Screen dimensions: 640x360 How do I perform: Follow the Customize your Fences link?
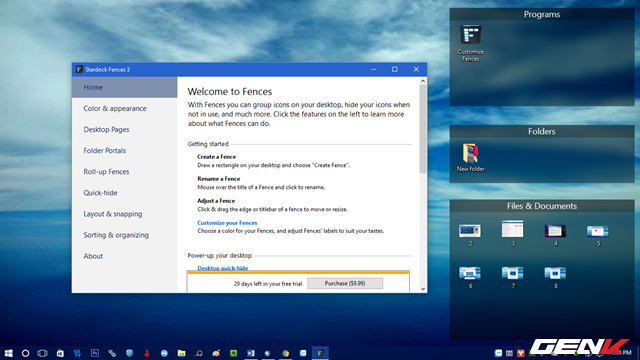pyautogui.click(x=227, y=223)
